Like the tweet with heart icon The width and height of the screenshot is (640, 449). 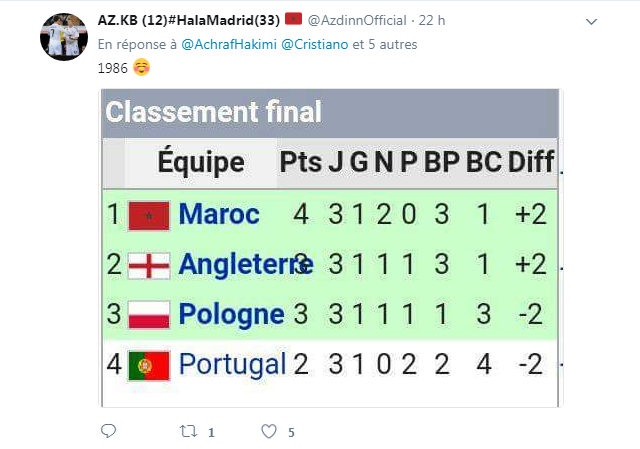[x=268, y=432]
